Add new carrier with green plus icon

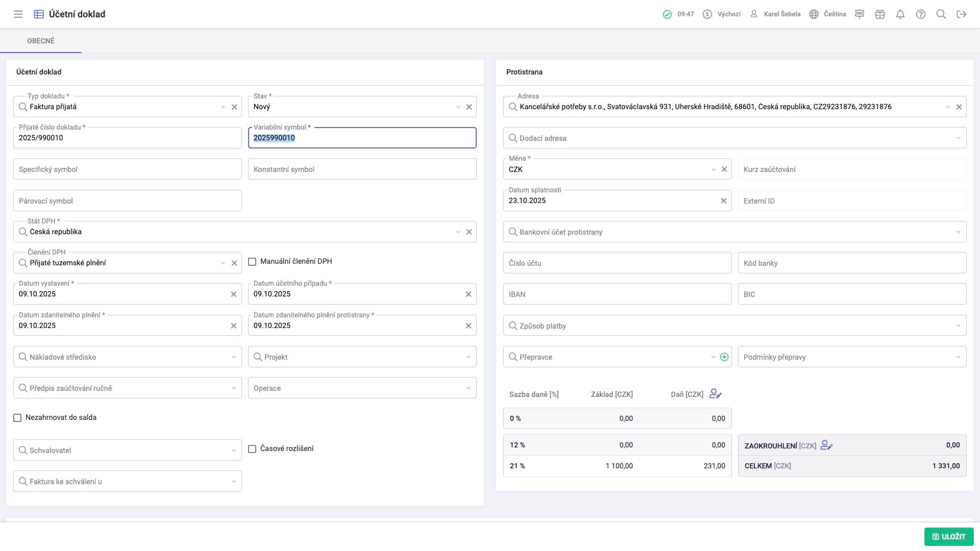click(724, 357)
